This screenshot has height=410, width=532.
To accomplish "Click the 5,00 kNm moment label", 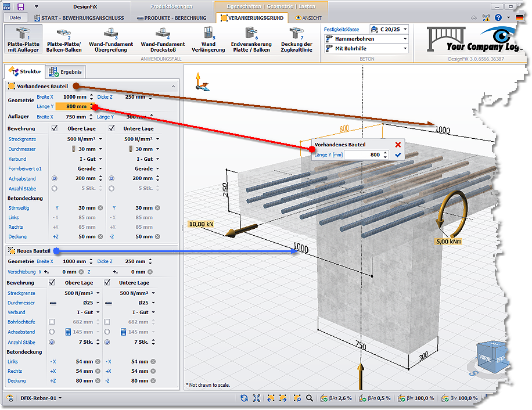I will [x=448, y=242].
